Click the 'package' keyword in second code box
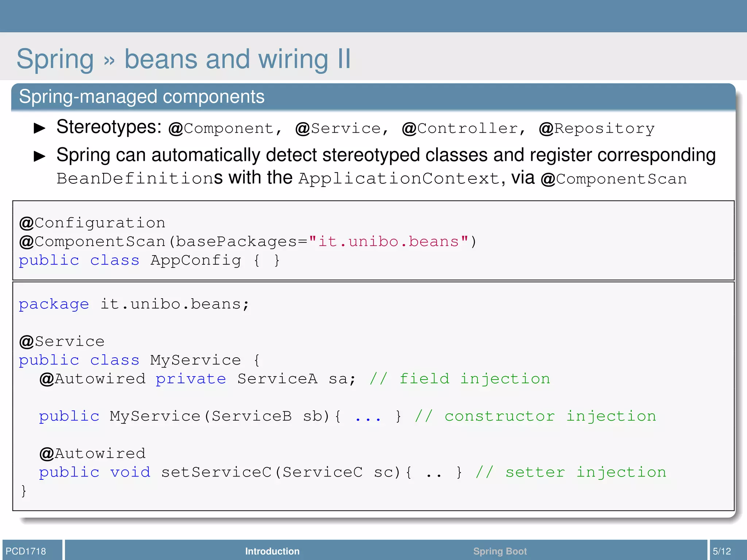 click(54, 304)
